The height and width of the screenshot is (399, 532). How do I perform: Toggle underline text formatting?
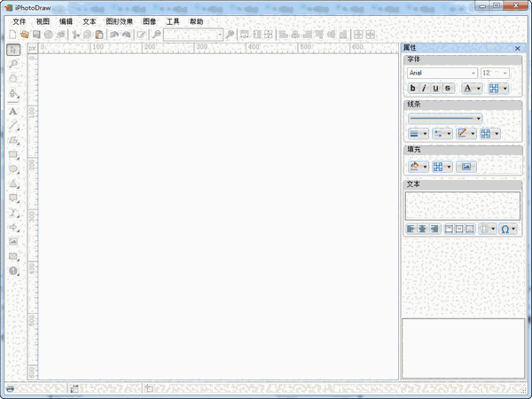pos(435,88)
